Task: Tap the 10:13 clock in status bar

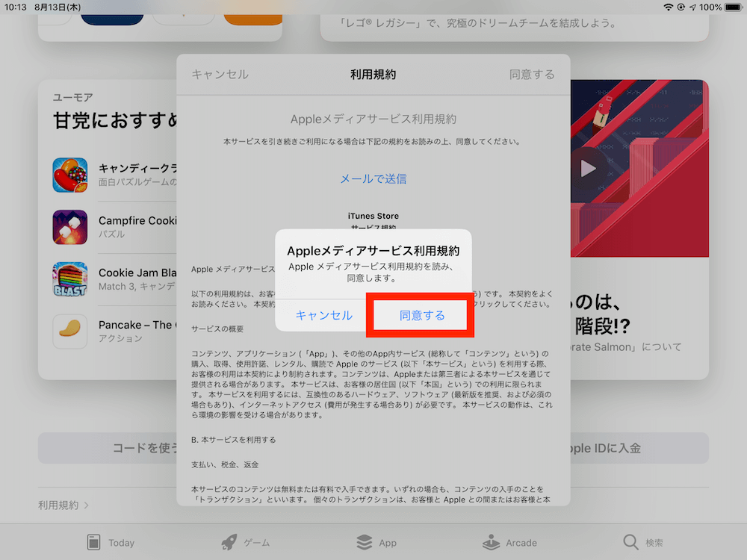Action: (15, 7)
